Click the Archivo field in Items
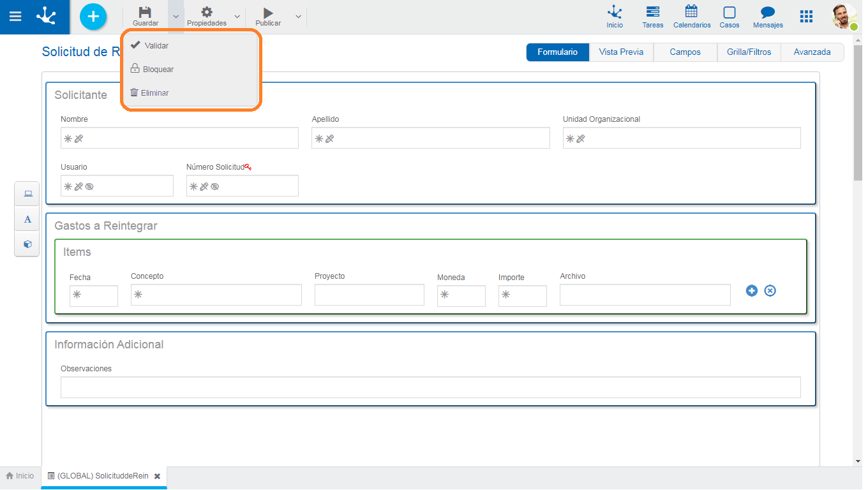Screen dimensions: 868x490 645,295
